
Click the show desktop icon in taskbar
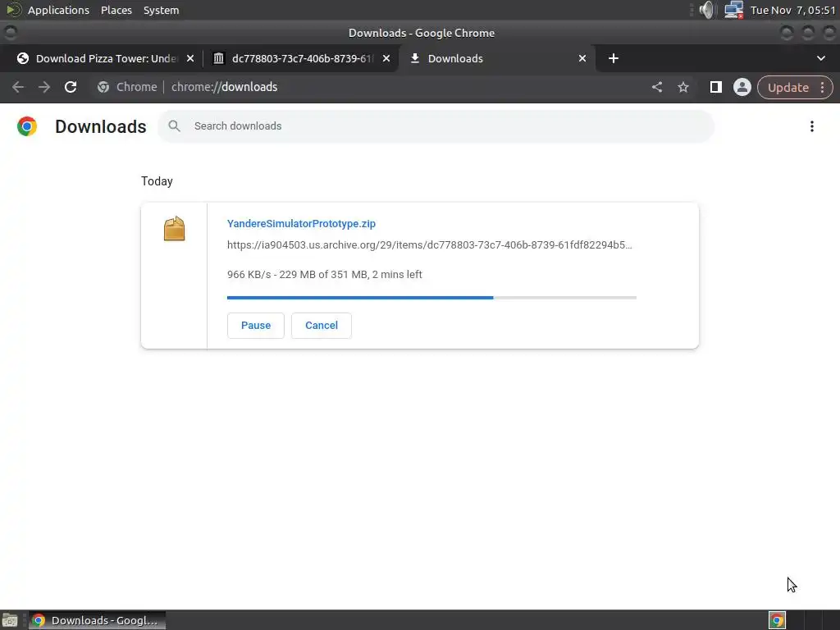pyautogui.click(x=10, y=620)
